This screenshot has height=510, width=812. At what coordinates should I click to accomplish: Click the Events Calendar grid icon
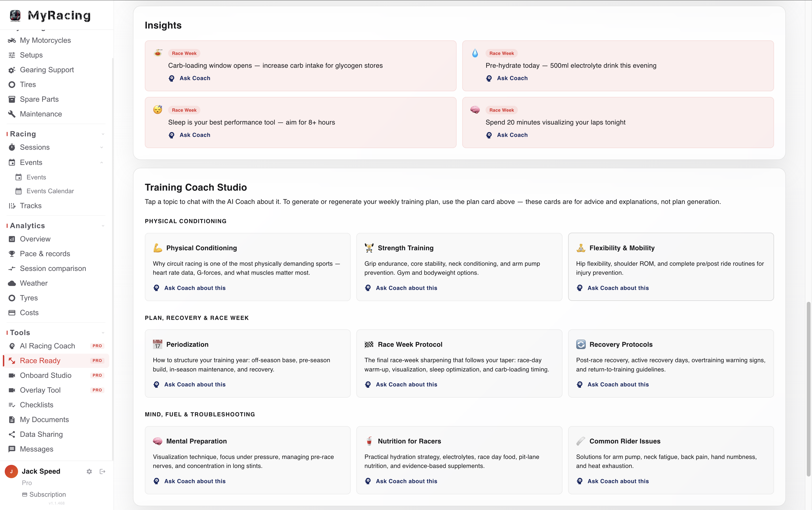tap(19, 191)
